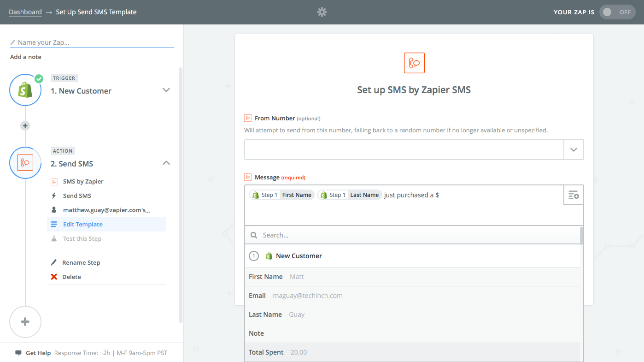Click the Rename Step pencil icon
644x362 pixels.
[x=54, y=263]
